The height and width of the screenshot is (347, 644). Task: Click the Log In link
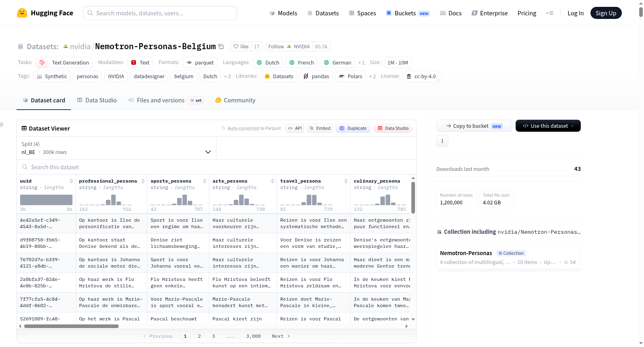pyautogui.click(x=576, y=13)
